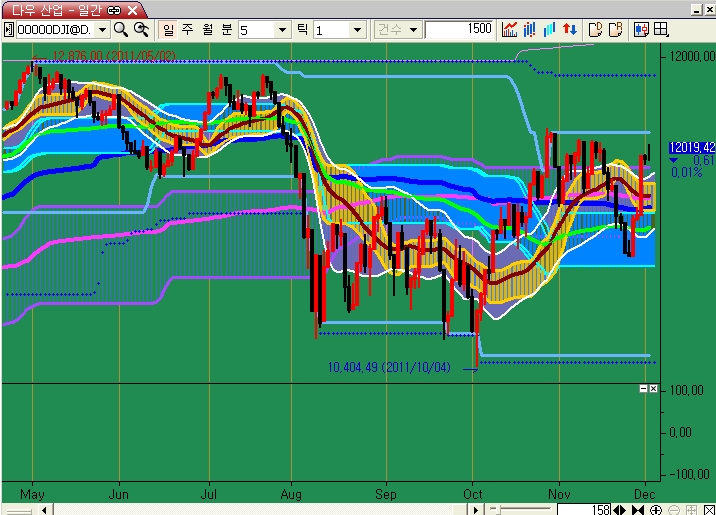Minimize the lower indicator sub-panel

click(642, 388)
